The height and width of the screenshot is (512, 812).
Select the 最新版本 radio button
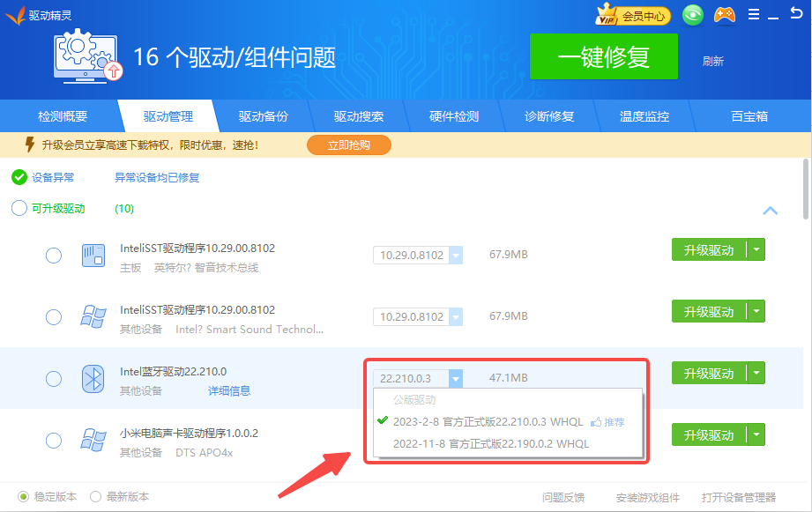(x=96, y=496)
